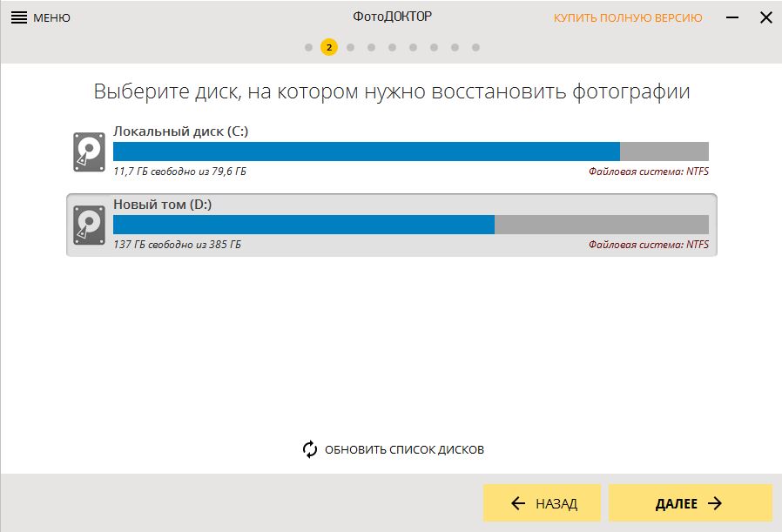
Task: Click the usage bar of disk D:
Action: coord(411,225)
